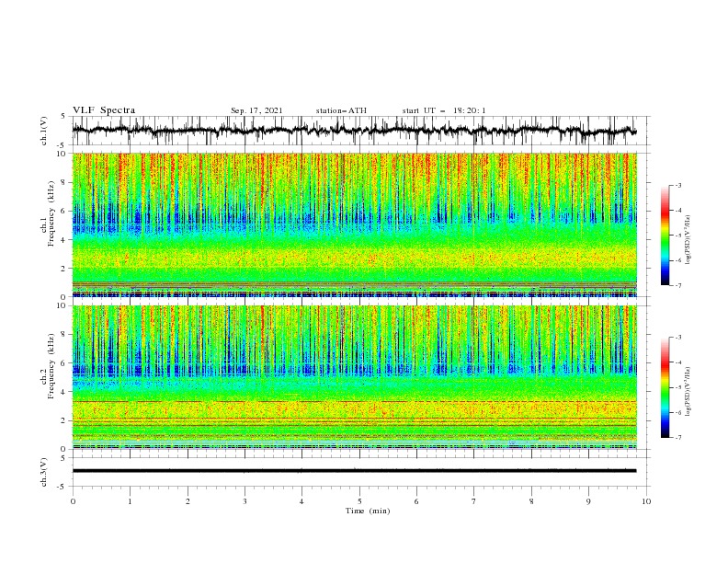The width and height of the screenshot is (728, 563).
Task: Click the ch.1 voltage waveform trace
Action: [354, 131]
